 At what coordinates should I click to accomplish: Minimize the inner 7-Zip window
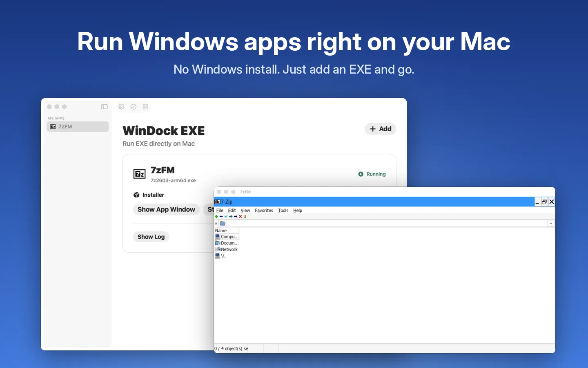click(537, 202)
